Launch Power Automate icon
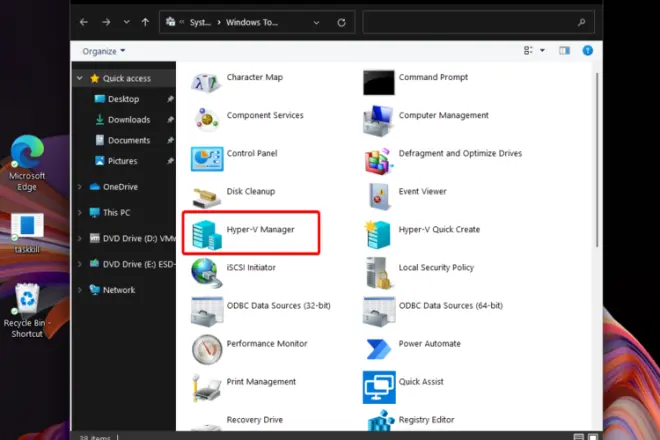This screenshot has height=440, width=660. (378, 349)
